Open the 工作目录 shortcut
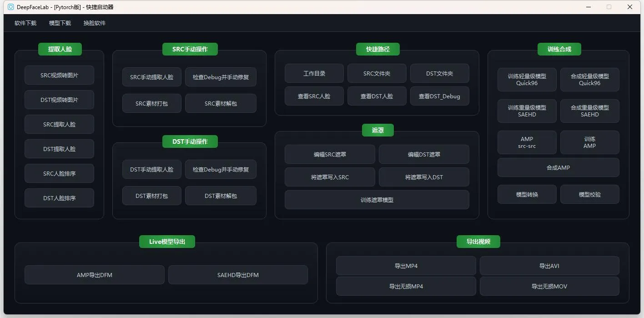This screenshot has width=644, height=318. [x=314, y=73]
